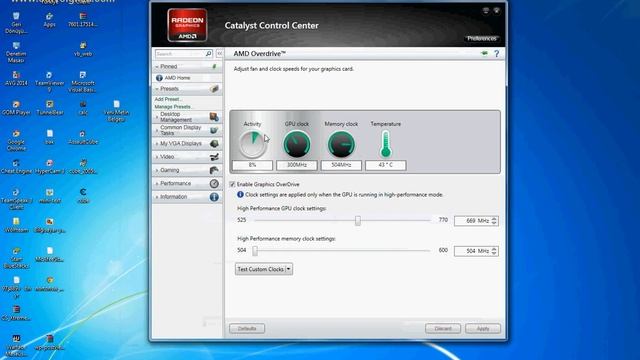
Task: Expand My VGA Displays category
Action: (x=187, y=144)
